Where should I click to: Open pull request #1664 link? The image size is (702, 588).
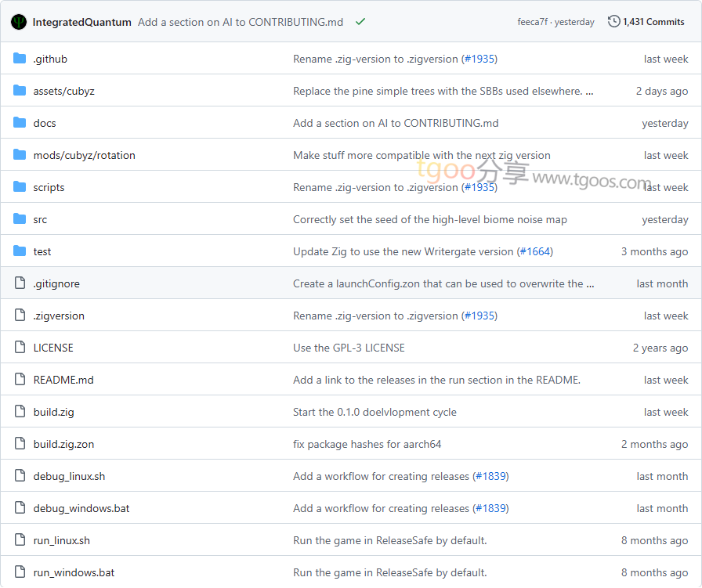[535, 251]
